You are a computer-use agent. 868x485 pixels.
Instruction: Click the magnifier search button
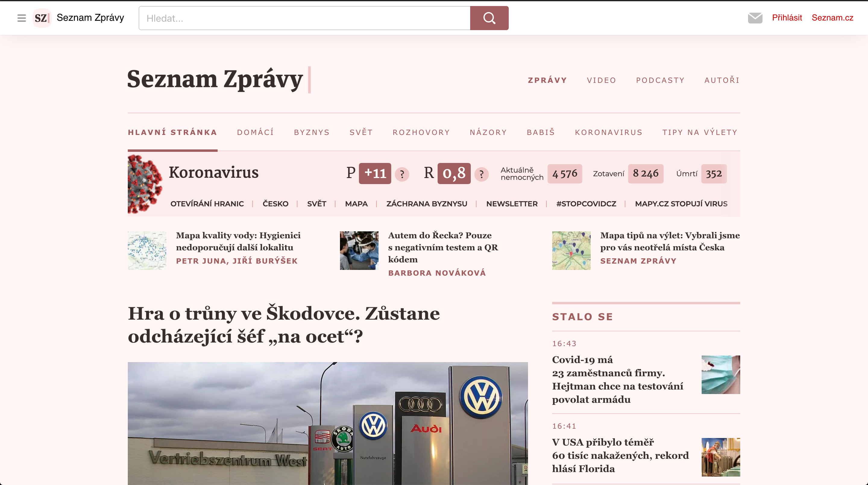pos(489,18)
